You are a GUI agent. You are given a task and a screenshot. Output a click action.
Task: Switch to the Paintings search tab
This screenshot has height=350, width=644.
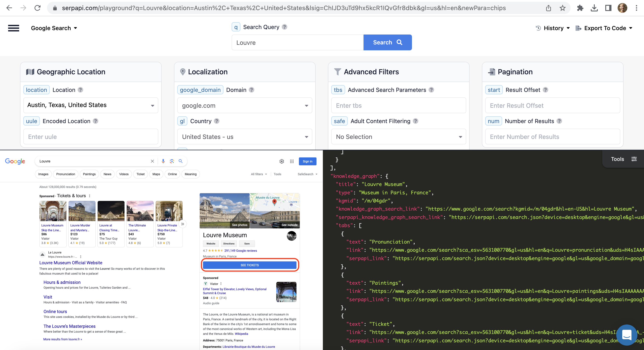click(x=89, y=174)
